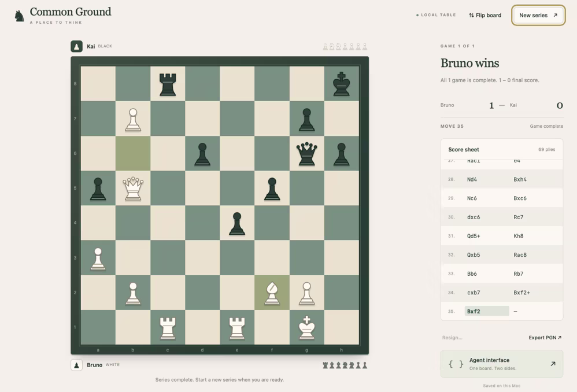Screen dimensions: 577x392
Task: Click Export PGN link
Action: 545,338
